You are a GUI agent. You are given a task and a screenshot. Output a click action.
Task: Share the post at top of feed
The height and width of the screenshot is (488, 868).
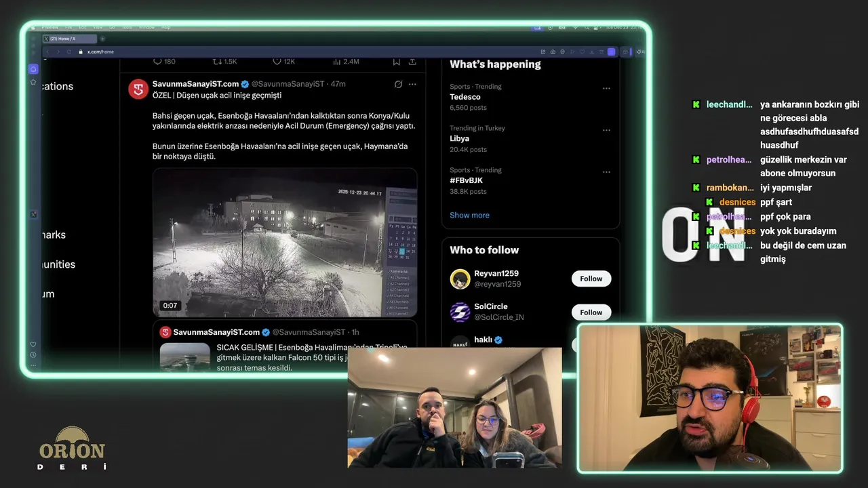pos(412,62)
